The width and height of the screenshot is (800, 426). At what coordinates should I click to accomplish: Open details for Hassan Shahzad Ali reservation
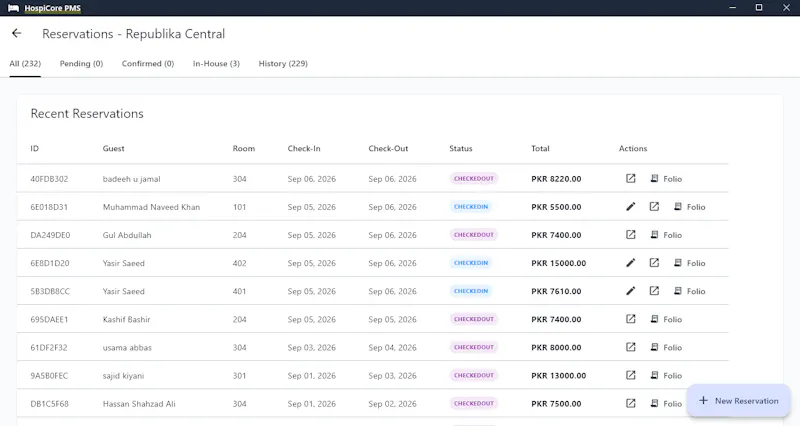click(x=631, y=403)
